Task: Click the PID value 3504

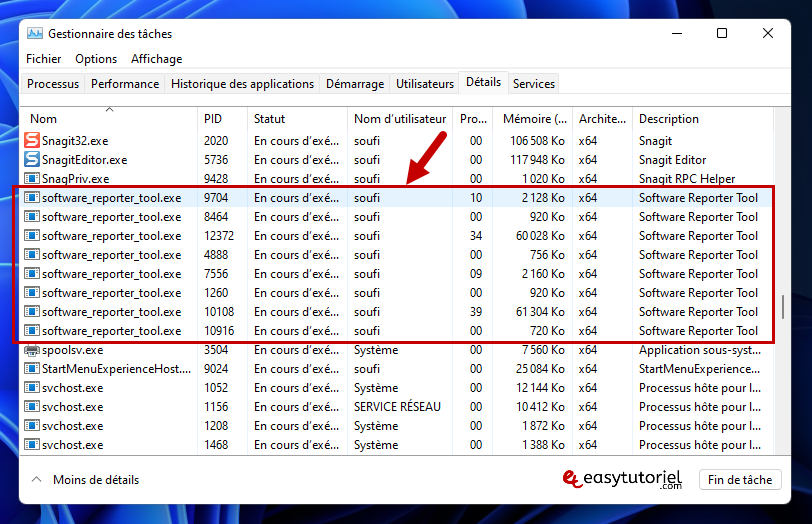Action: coord(216,350)
